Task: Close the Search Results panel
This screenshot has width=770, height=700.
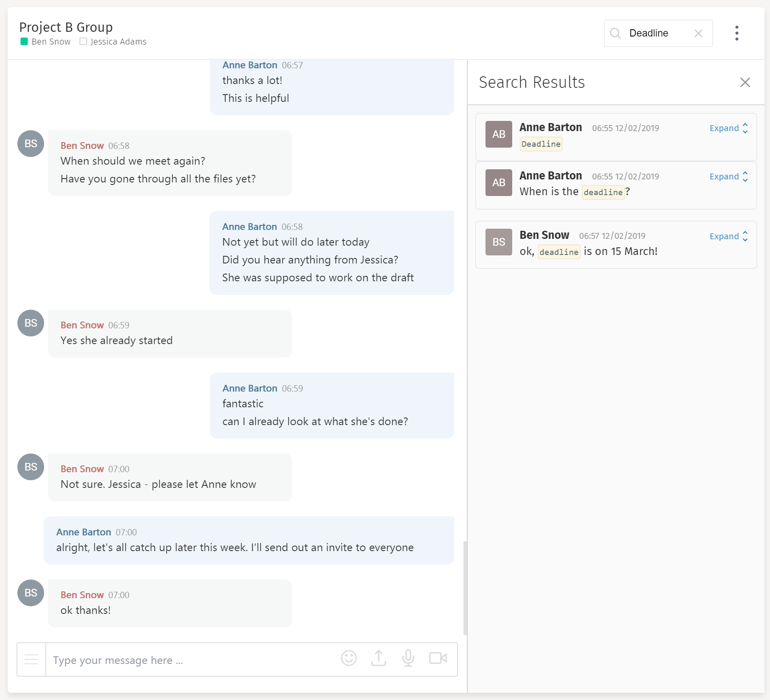Action: click(745, 82)
